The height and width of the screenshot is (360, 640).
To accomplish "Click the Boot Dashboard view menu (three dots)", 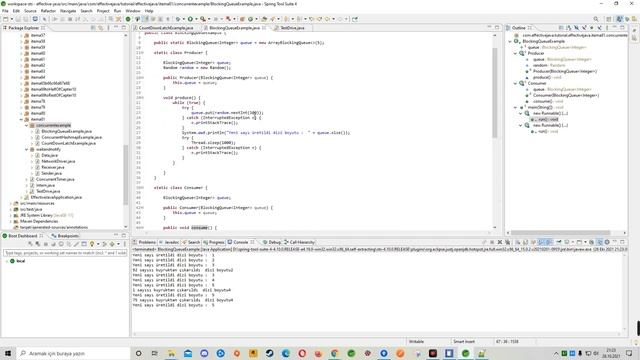I will tap(124, 244).
